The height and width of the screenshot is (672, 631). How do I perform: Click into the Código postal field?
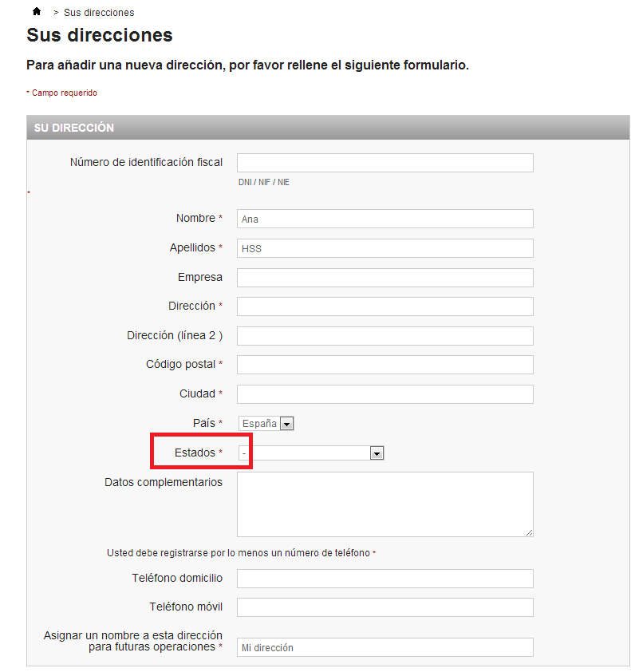(x=385, y=365)
